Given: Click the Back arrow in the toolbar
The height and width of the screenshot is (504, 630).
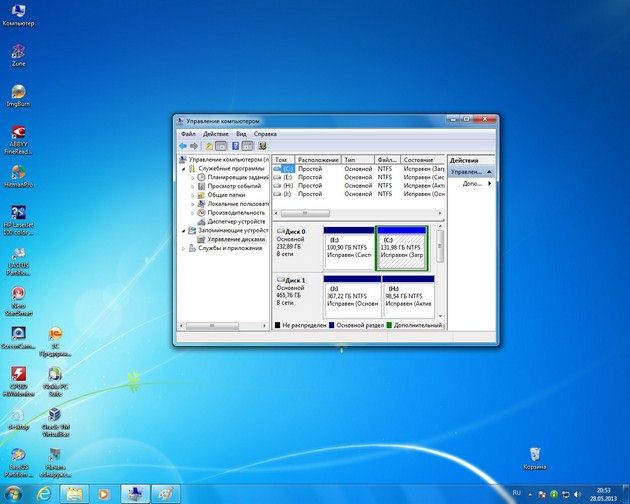Looking at the screenshot, I should click(x=183, y=146).
